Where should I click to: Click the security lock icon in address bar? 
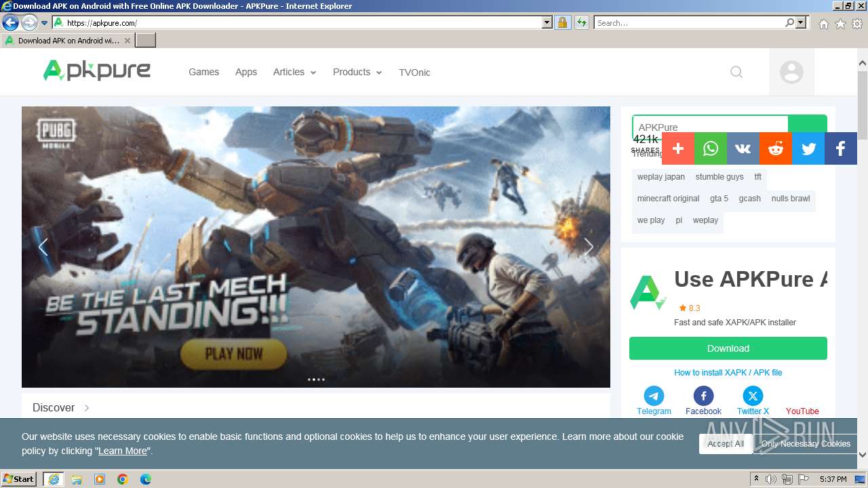pyautogui.click(x=562, y=23)
